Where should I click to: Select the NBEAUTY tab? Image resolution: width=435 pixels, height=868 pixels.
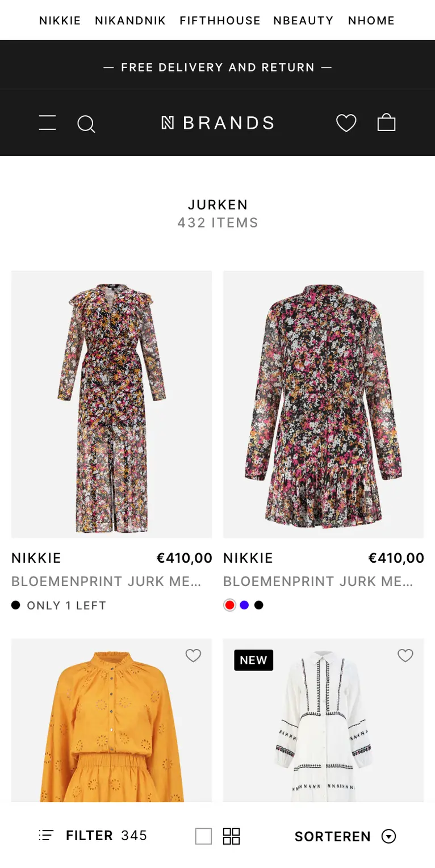[303, 21]
